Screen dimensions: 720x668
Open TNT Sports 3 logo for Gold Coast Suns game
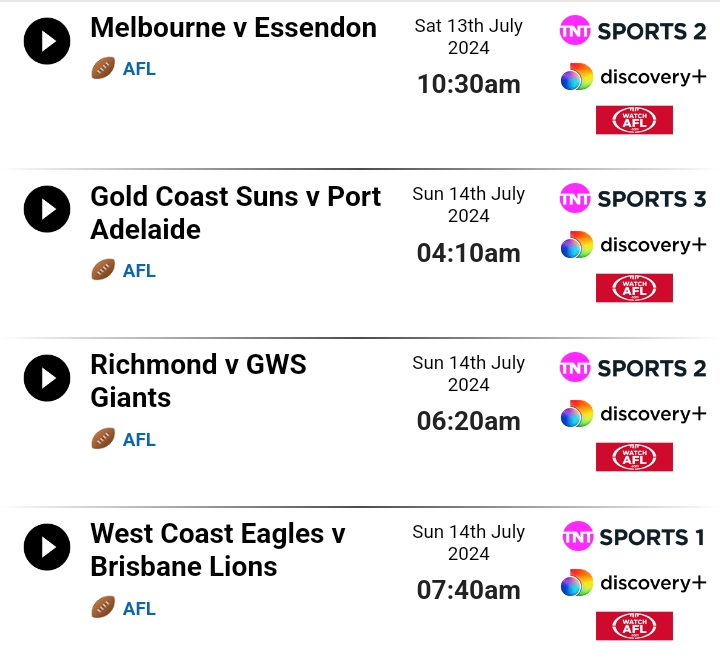click(633, 198)
